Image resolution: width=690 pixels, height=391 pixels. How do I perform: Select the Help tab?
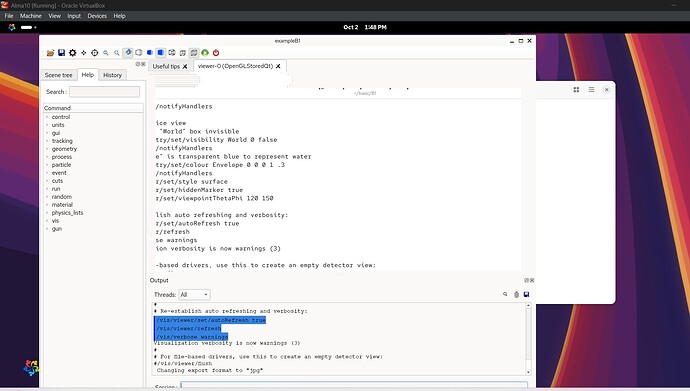[88, 75]
